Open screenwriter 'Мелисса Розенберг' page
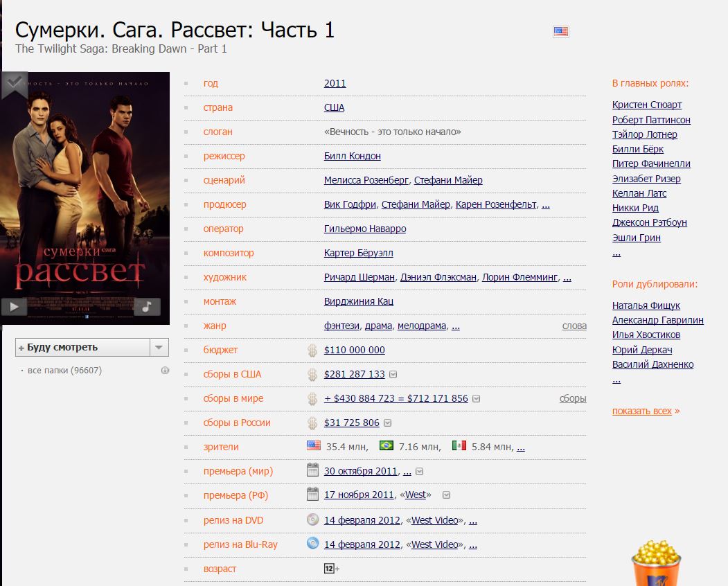Viewport: 728px width, 586px height. [x=366, y=180]
